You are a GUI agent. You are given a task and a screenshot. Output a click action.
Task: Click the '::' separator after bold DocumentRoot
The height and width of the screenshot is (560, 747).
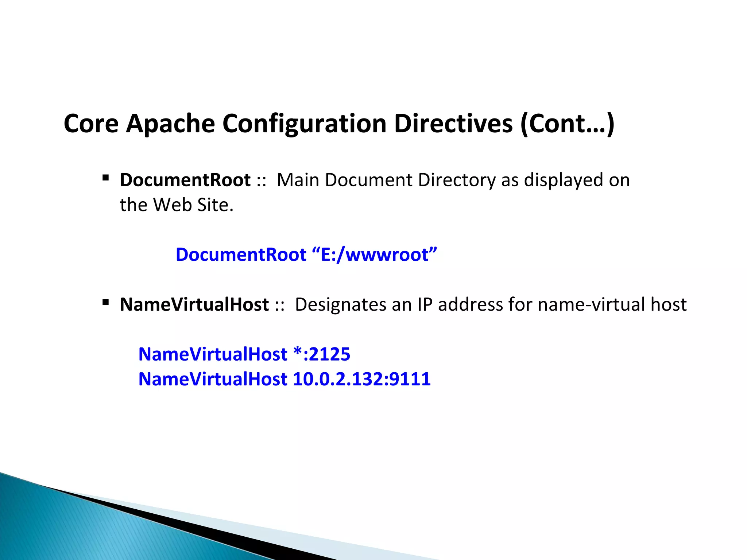(261, 181)
